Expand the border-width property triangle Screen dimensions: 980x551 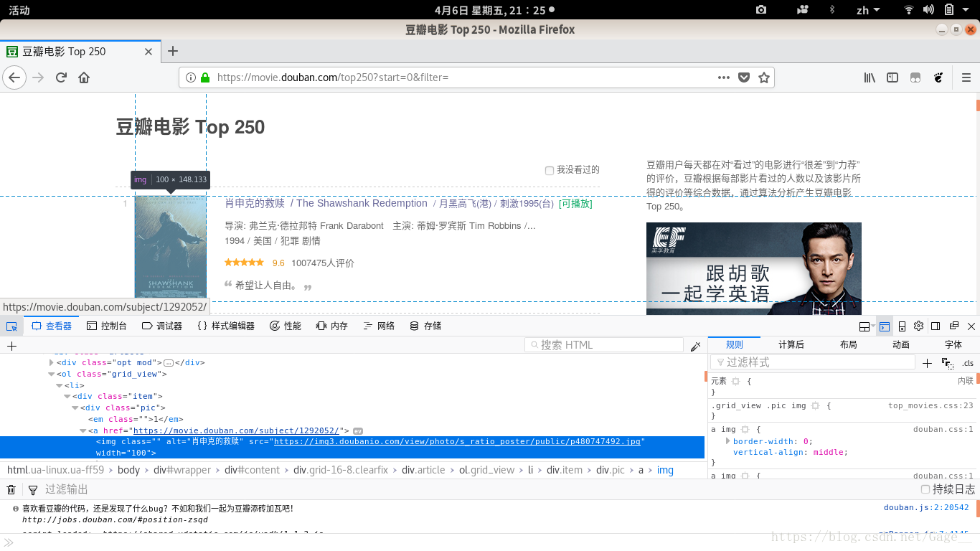(728, 441)
